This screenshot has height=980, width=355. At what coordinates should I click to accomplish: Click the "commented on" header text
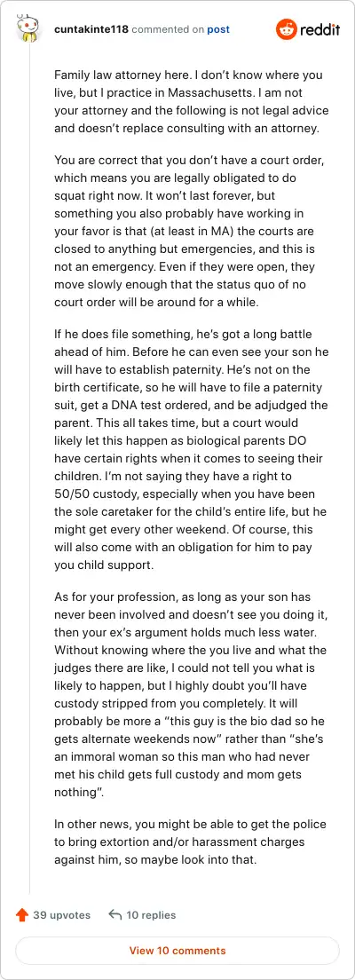click(x=168, y=29)
